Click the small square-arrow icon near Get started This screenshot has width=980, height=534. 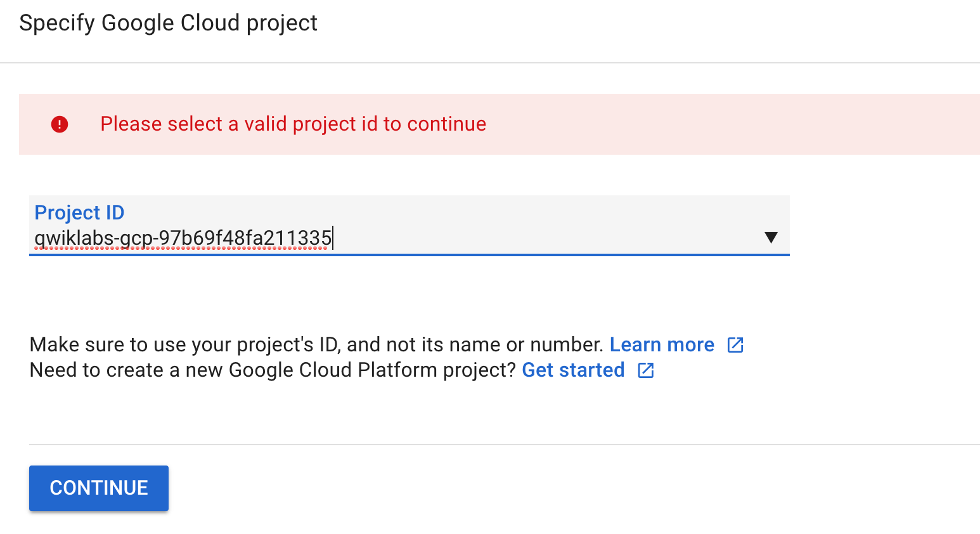pos(645,370)
